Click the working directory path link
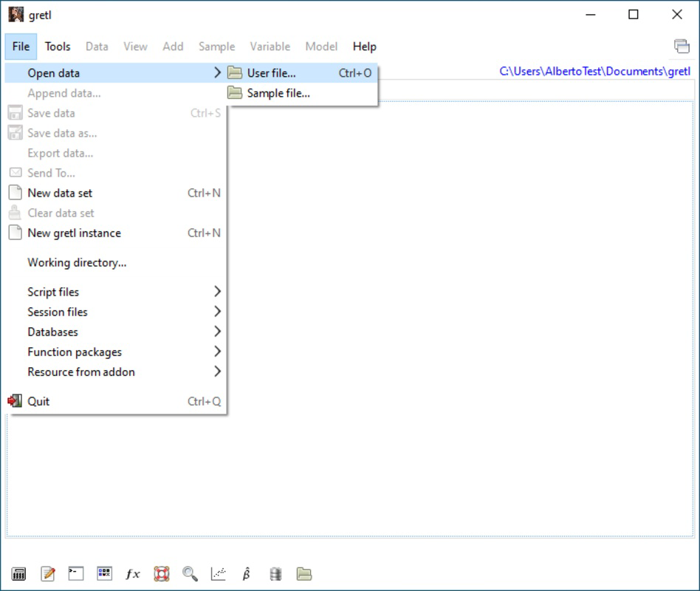700x591 pixels. [x=594, y=72]
